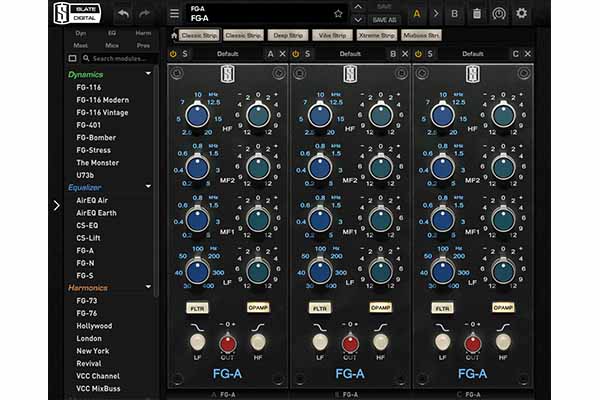Switch to the Mixbuss Strip tab
This screenshot has height=400, width=600.
pos(421,36)
